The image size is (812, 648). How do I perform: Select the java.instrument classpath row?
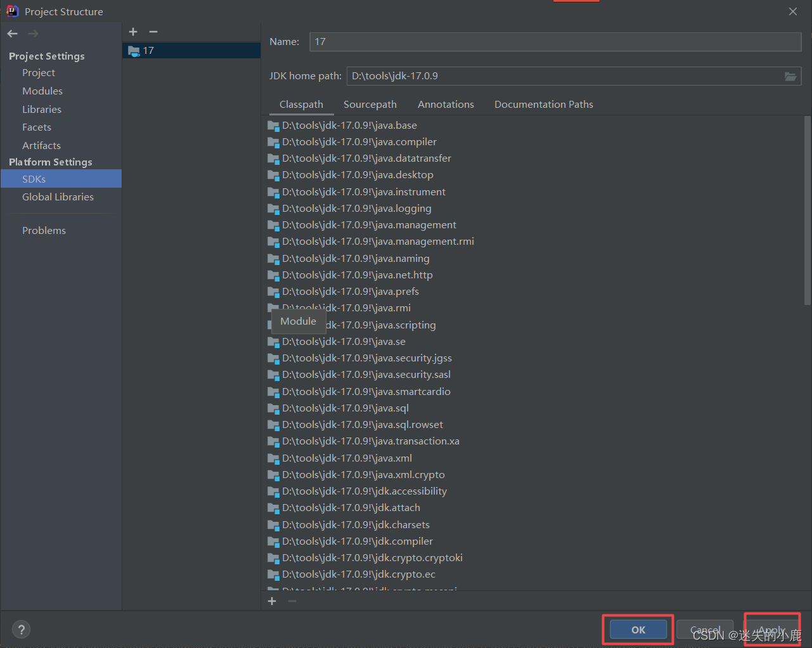(532, 192)
